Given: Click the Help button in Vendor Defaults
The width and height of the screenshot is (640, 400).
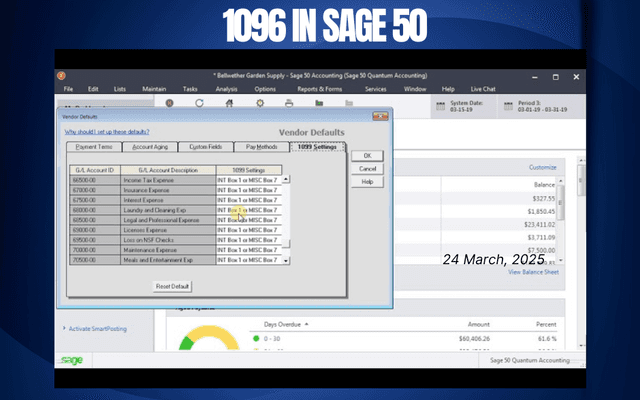Looking at the screenshot, I should [x=367, y=182].
